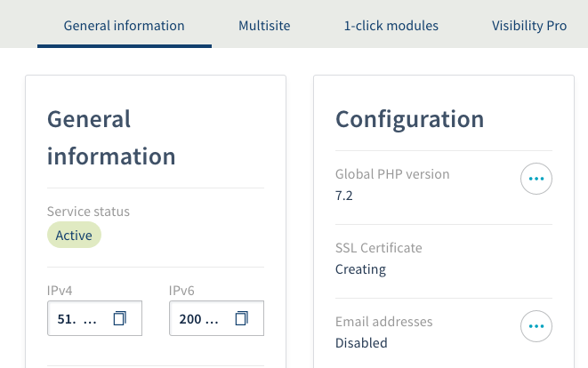Click the SSL Certificate label
The height and width of the screenshot is (368, 588).
[378, 248]
